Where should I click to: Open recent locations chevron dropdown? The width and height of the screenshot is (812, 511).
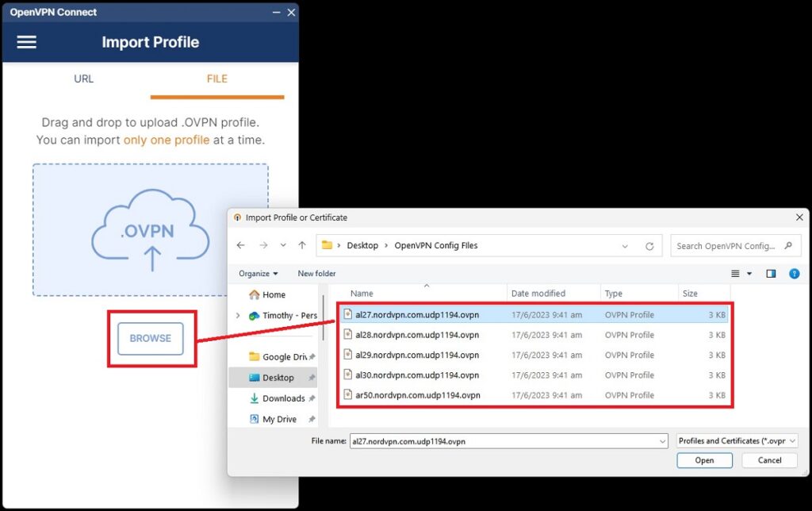[283, 245]
